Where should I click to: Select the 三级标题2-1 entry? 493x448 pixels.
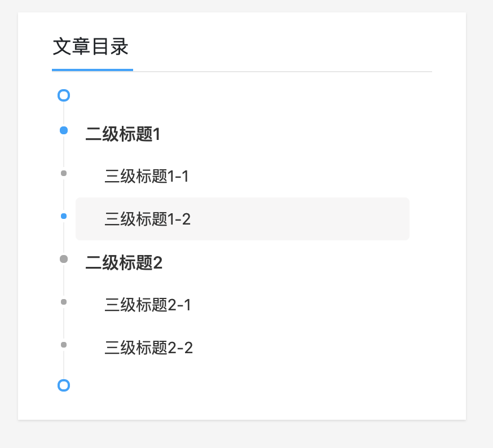(147, 305)
